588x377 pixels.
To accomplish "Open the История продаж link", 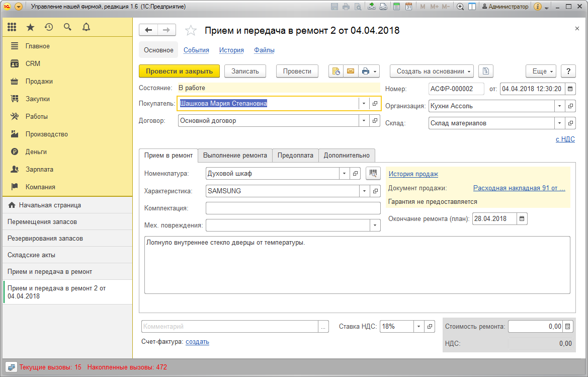I will (413, 174).
